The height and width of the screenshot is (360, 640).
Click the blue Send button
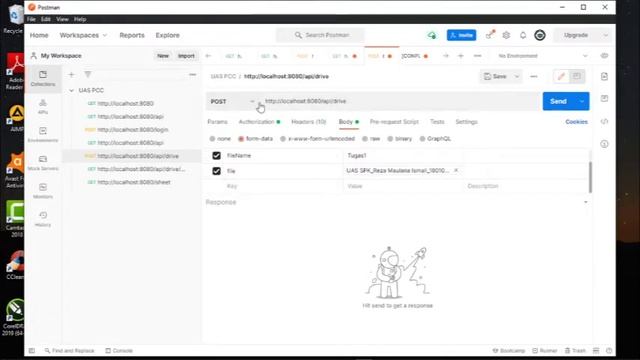558,101
